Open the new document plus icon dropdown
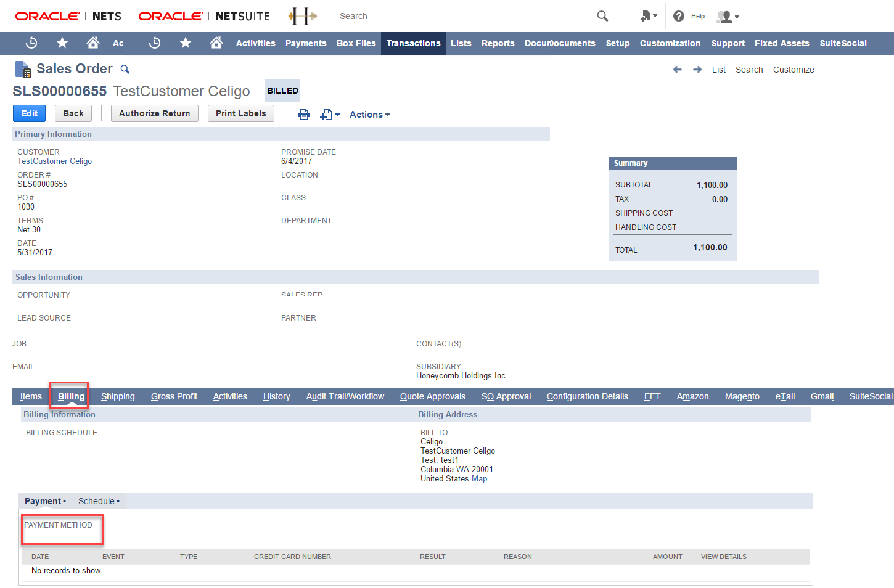894x588 pixels. [x=330, y=115]
